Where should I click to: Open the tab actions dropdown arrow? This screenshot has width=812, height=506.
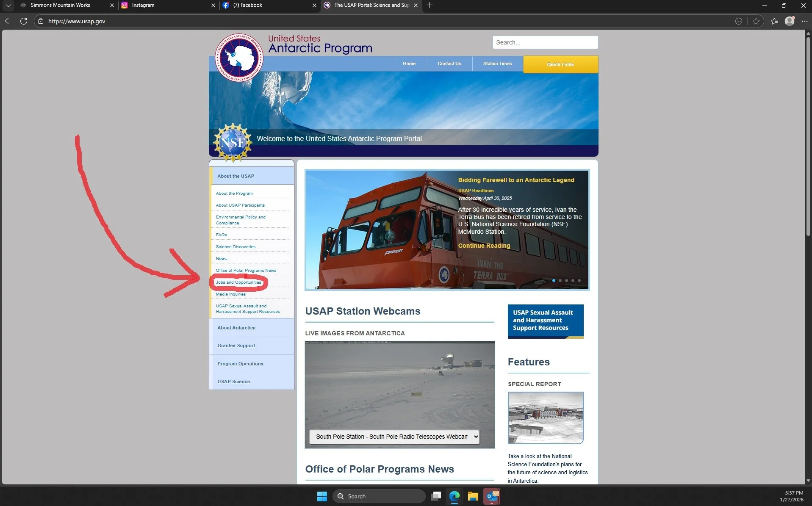8,6
